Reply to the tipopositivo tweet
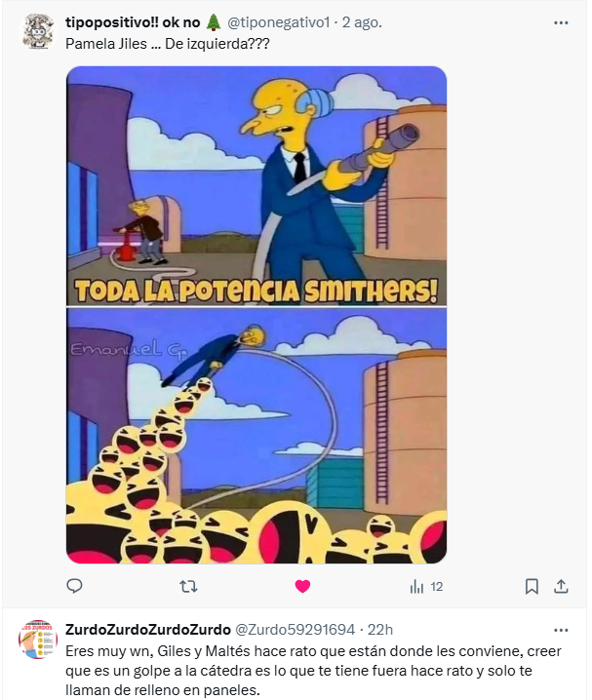 coord(74,586)
